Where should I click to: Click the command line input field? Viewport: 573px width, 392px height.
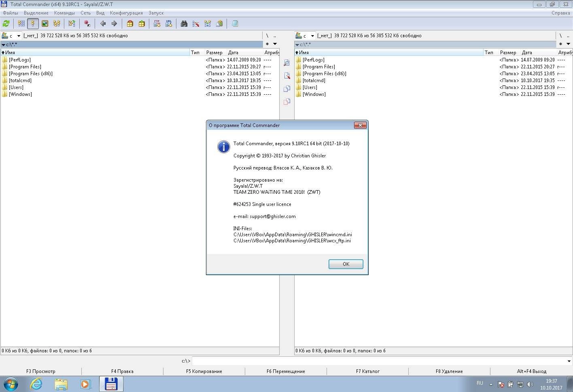(379, 361)
